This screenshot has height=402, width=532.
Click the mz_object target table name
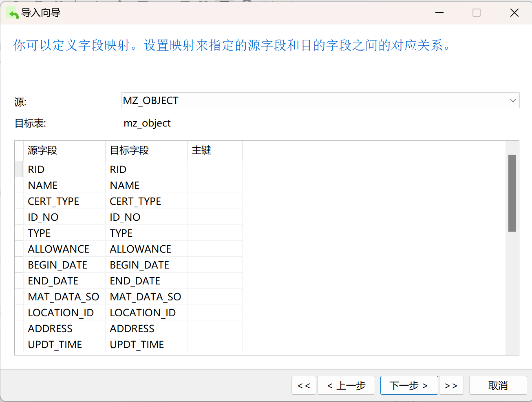coord(147,123)
